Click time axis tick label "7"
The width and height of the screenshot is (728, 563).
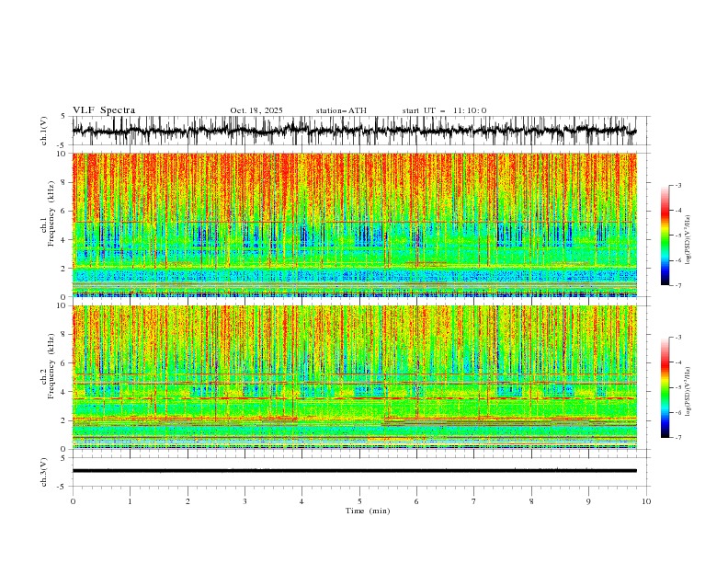pos(474,501)
